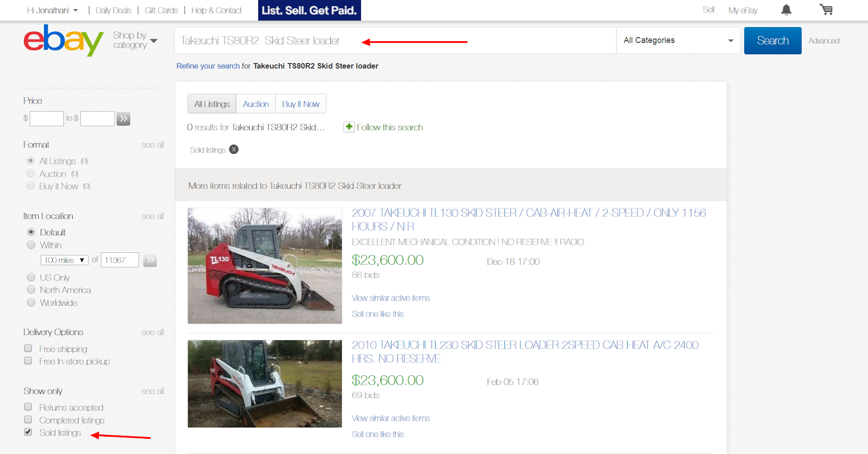868x454 pixels.
Task: Switch to Auction tab
Action: (x=256, y=104)
